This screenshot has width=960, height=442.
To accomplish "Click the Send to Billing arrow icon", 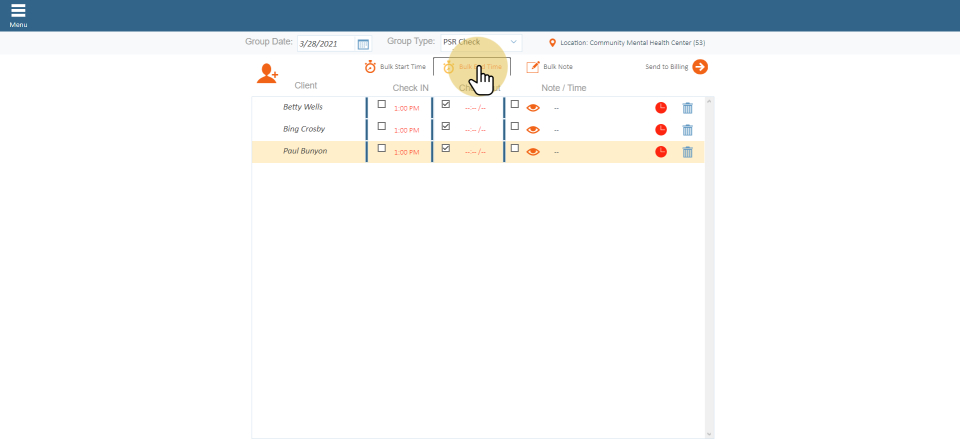I will tap(700, 67).
